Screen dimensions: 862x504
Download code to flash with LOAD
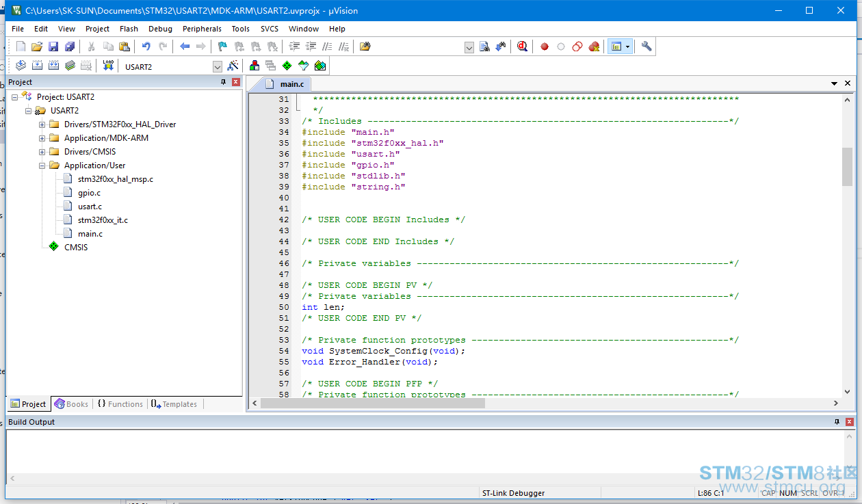(x=108, y=66)
